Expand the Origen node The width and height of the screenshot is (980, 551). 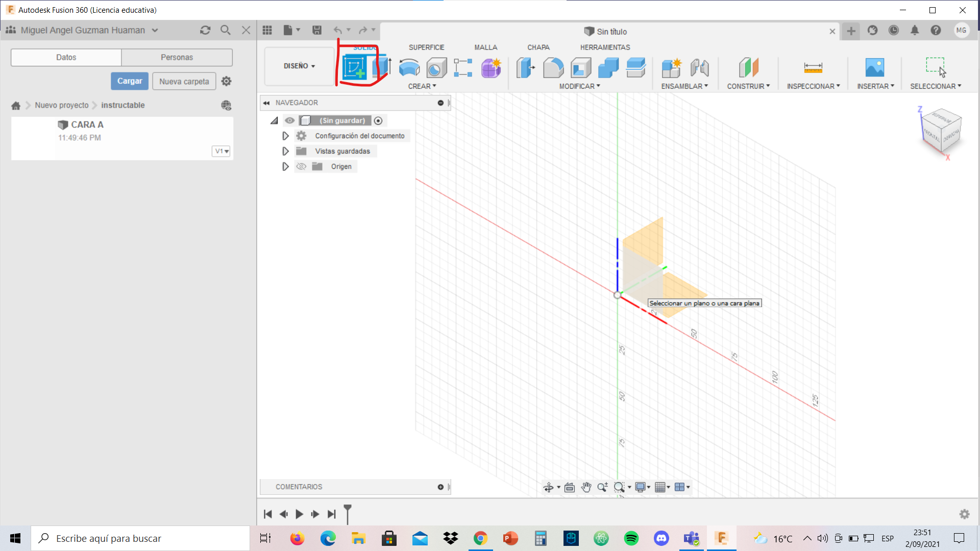285,166
